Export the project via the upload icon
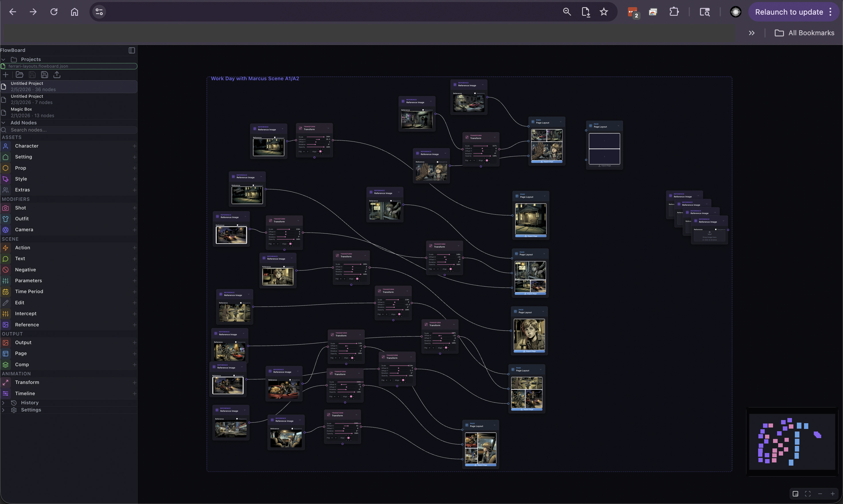 click(57, 75)
